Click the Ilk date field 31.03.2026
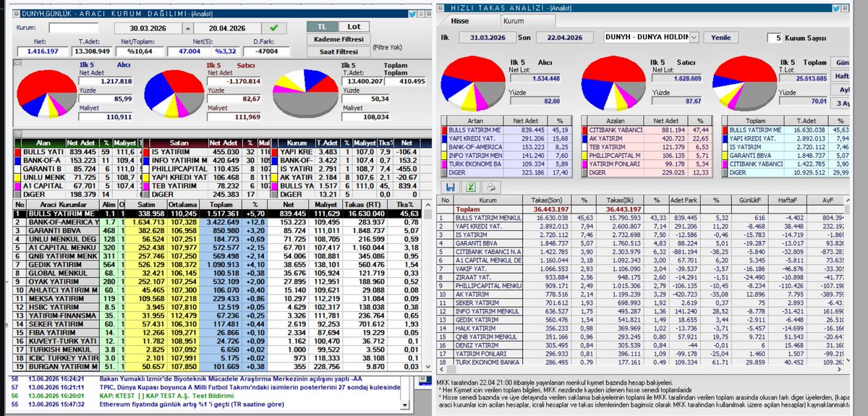This screenshot has height=416, width=868. (x=489, y=37)
